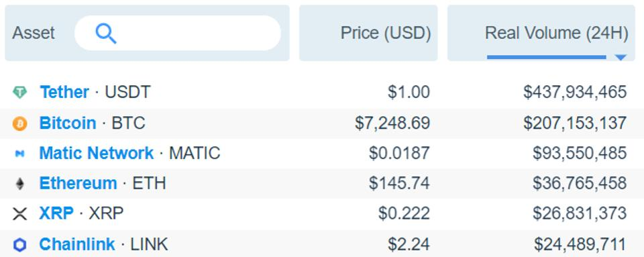Open the XRP asset link

tap(56, 213)
